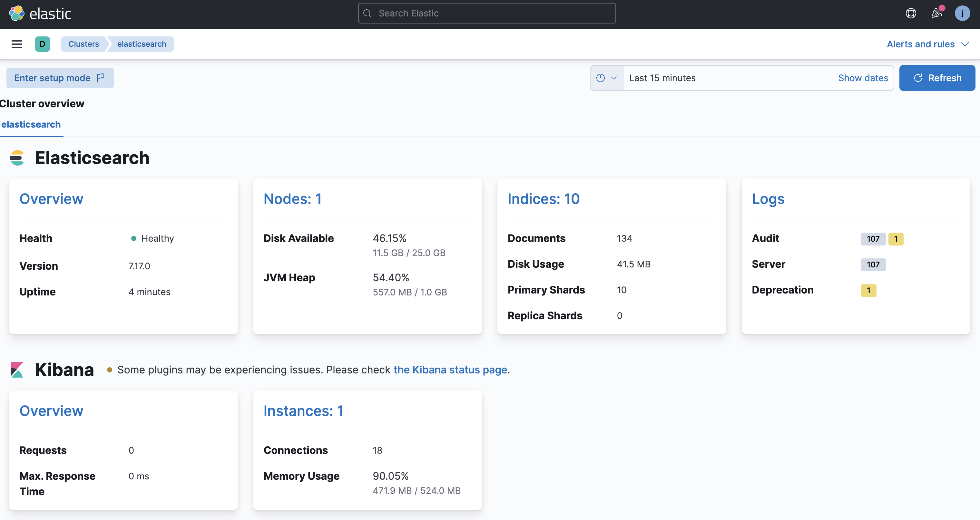The width and height of the screenshot is (980, 520).
Task: Open the quick time range clock dropdown
Action: pos(607,78)
